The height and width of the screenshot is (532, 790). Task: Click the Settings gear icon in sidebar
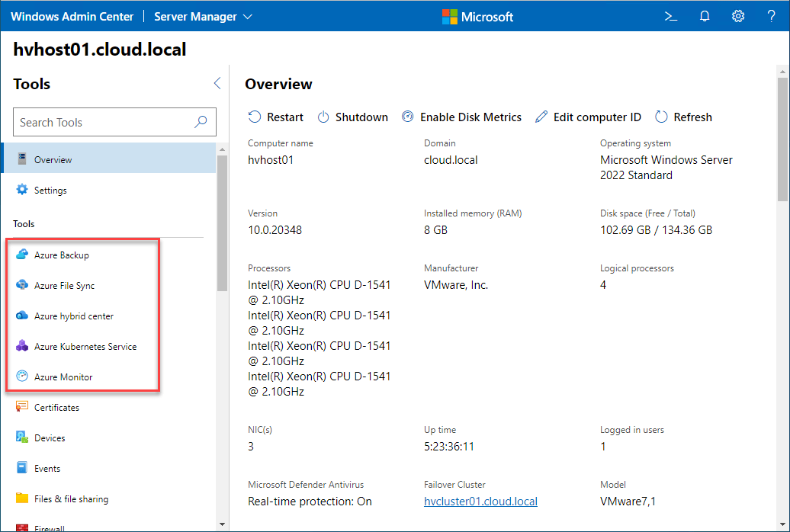pos(21,190)
